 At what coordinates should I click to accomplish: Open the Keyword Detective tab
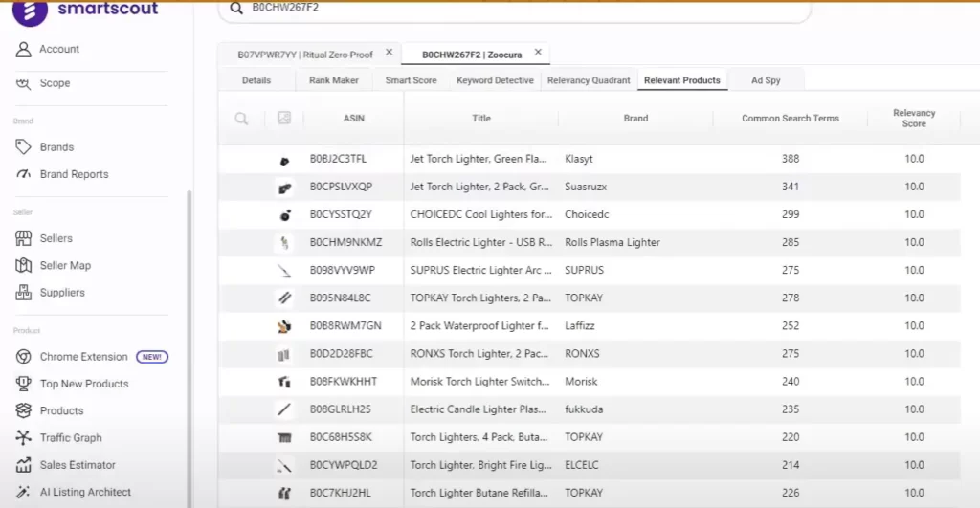click(x=495, y=80)
